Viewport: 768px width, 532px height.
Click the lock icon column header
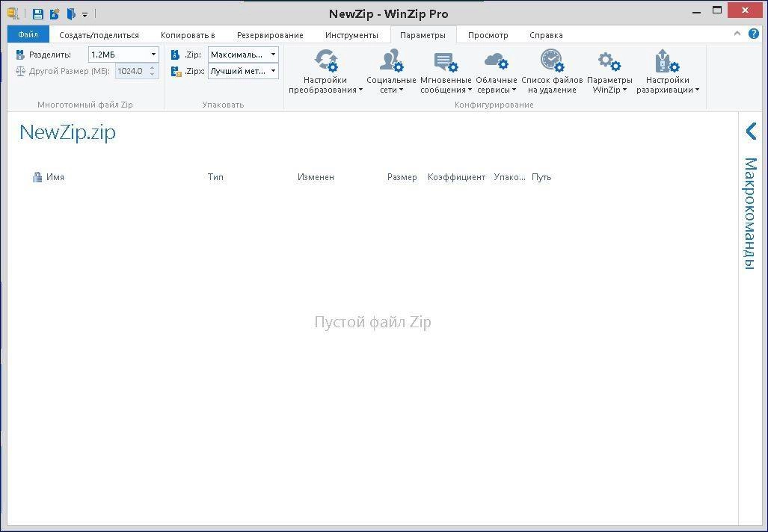pyautogui.click(x=37, y=177)
